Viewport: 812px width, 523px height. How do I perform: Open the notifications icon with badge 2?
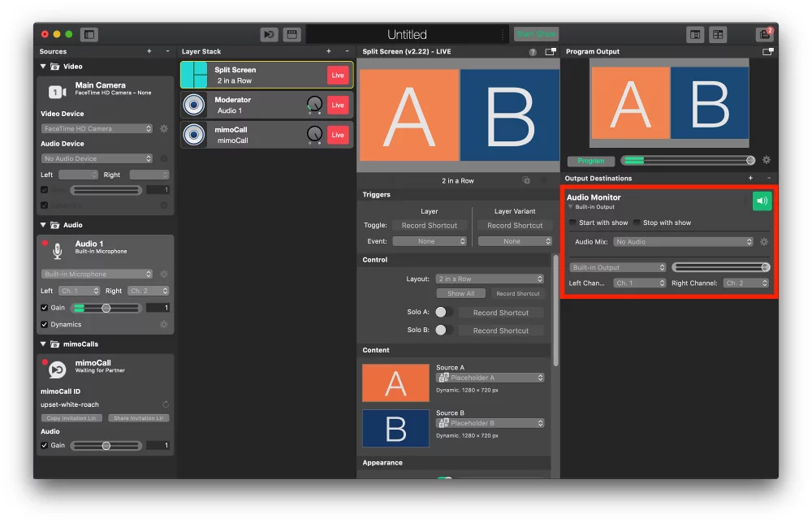pyautogui.click(x=764, y=34)
